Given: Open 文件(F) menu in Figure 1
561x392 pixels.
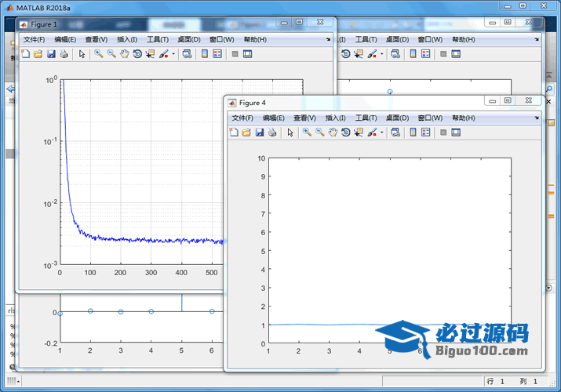Looking at the screenshot, I should [34, 40].
